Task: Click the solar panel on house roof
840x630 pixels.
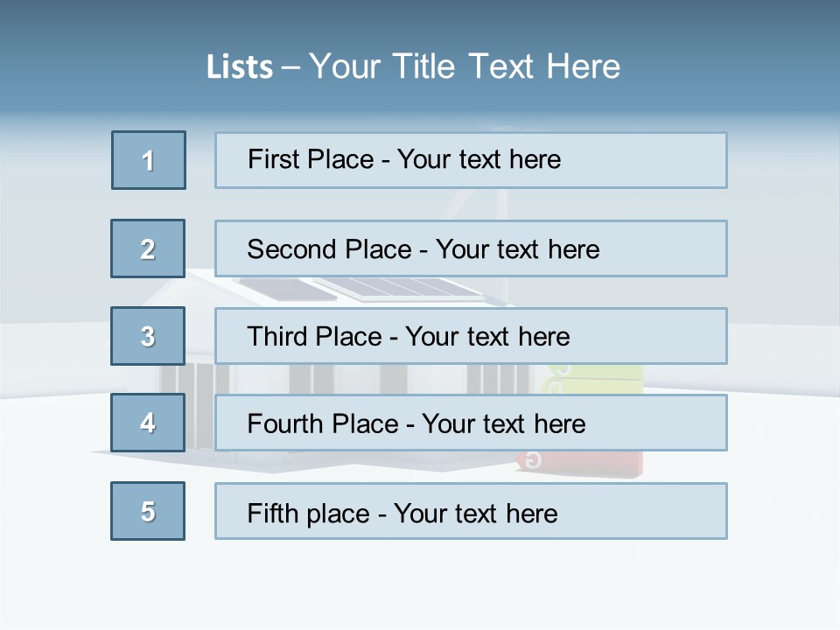Action: pos(398,289)
